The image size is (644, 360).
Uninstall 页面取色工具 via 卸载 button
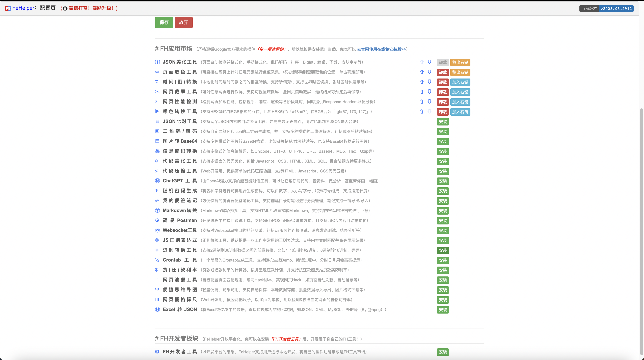[x=443, y=72]
